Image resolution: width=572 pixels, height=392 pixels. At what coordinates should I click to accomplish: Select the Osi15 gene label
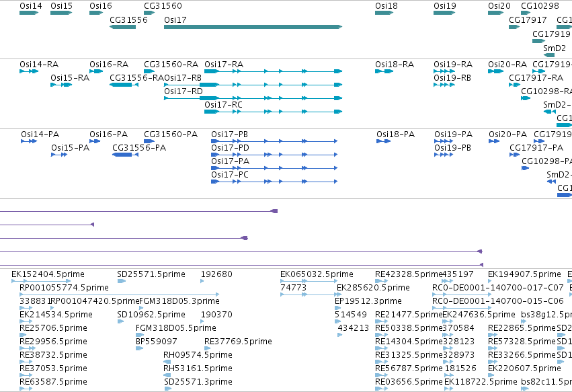point(61,6)
